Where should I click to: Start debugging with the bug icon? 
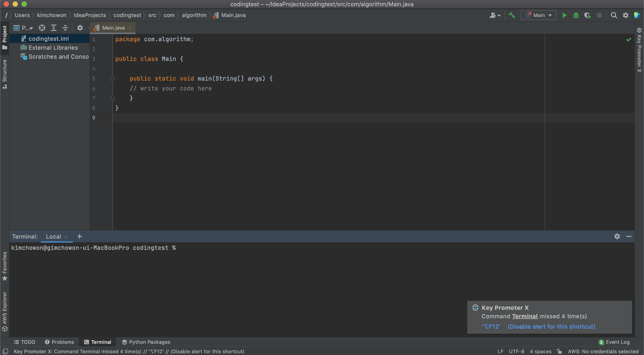[576, 15]
